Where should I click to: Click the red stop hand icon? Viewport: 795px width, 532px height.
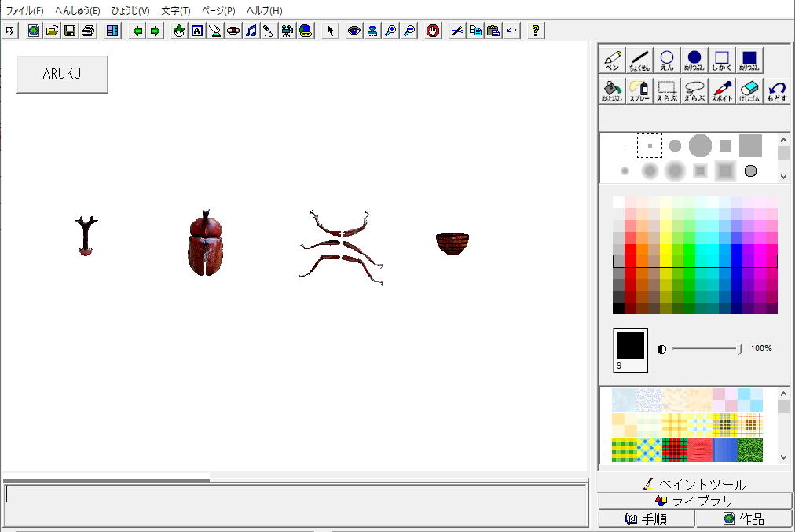tap(433, 31)
